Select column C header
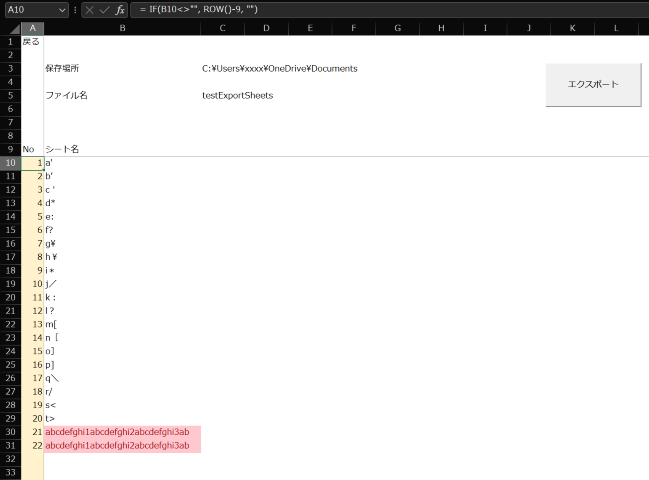 pos(223,29)
